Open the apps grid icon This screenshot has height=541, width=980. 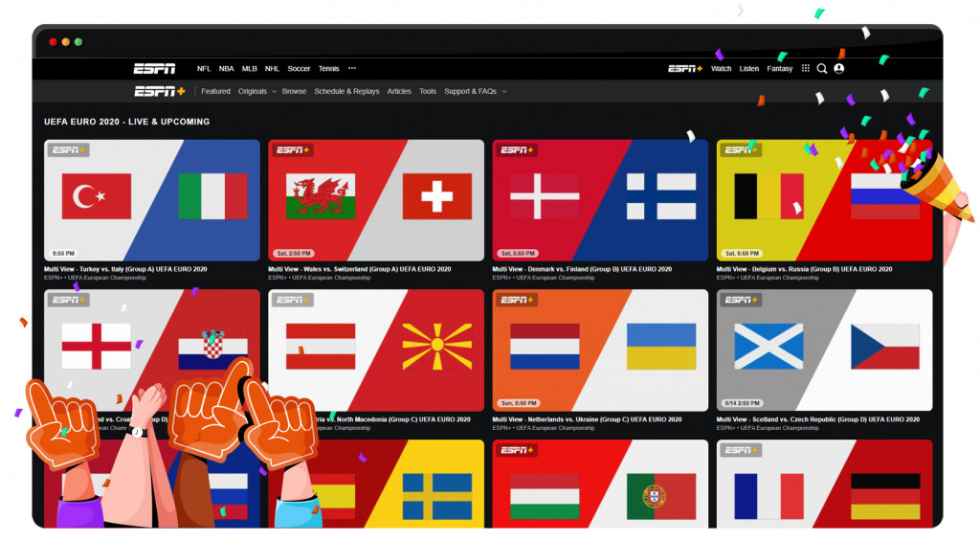pyautogui.click(x=806, y=69)
